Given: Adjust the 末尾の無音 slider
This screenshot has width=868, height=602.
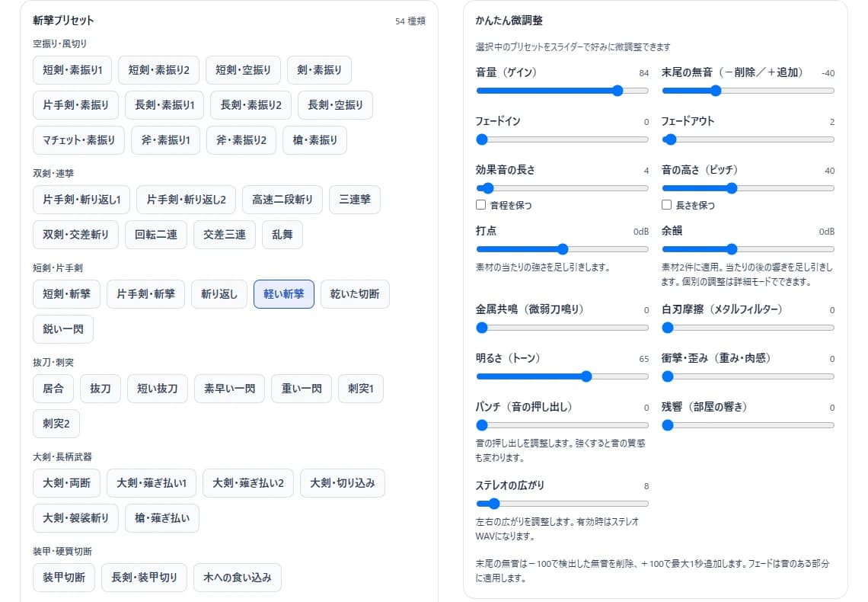Looking at the screenshot, I should (748, 91).
